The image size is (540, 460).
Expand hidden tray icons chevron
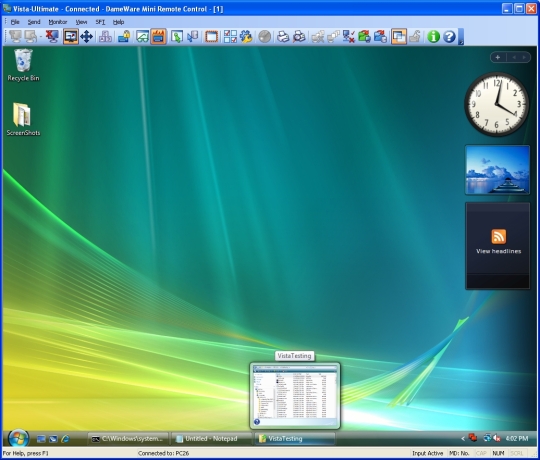(463, 439)
